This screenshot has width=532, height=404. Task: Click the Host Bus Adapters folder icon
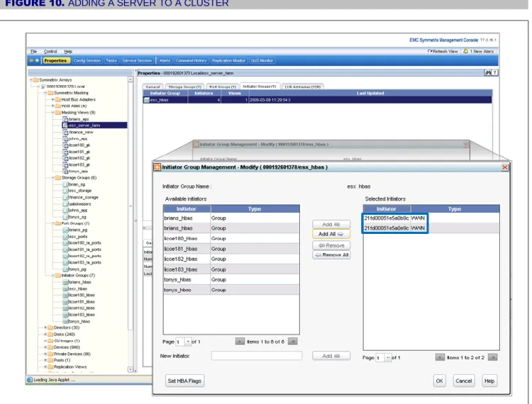[x=58, y=100]
